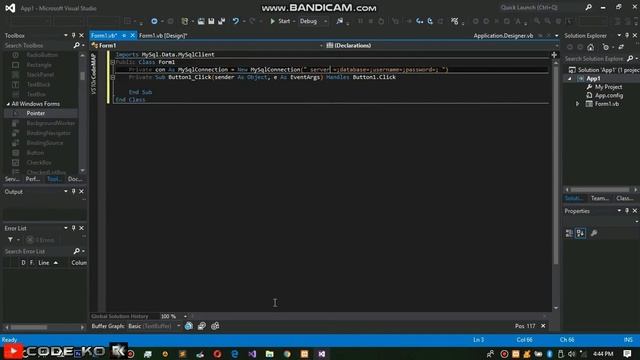Screen dimensions: 640x360
Task: Click the Toolbox search magnifier icon
Action: click(x=76, y=45)
